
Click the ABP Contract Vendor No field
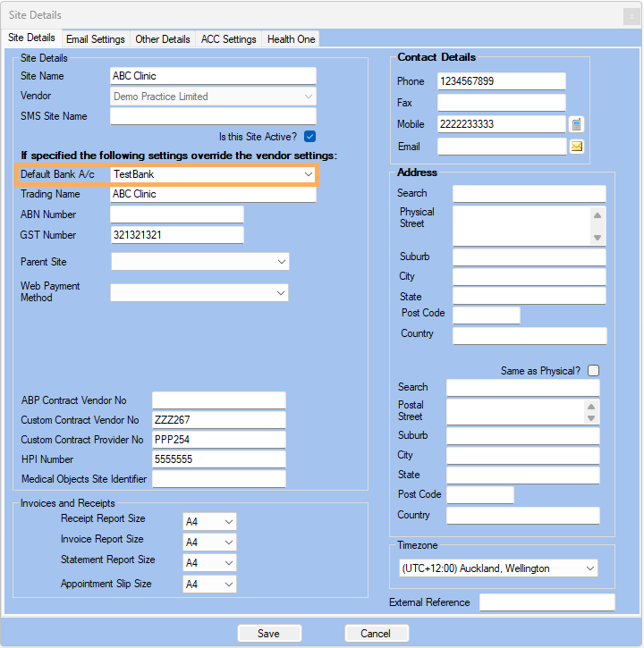tap(219, 400)
